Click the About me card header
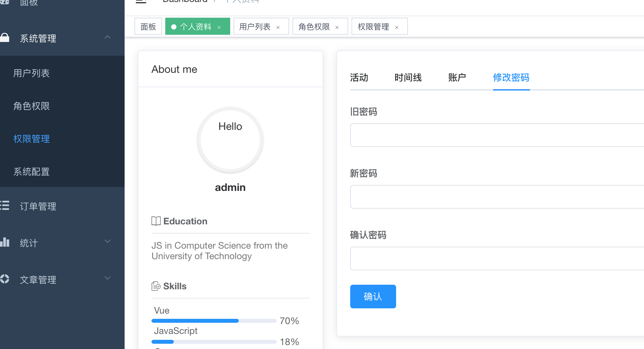The width and height of the screenshot is (644, 349). point(231,69)
